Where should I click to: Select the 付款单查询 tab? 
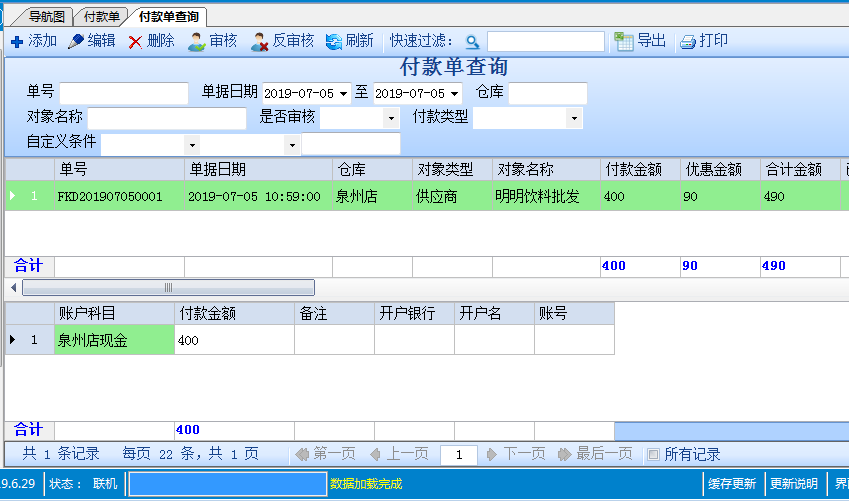tap(168, 17)
